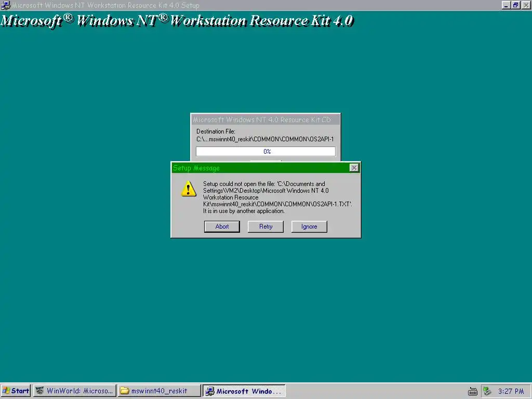Select the Microsoft Windo... taskbar button

point(244,391)
